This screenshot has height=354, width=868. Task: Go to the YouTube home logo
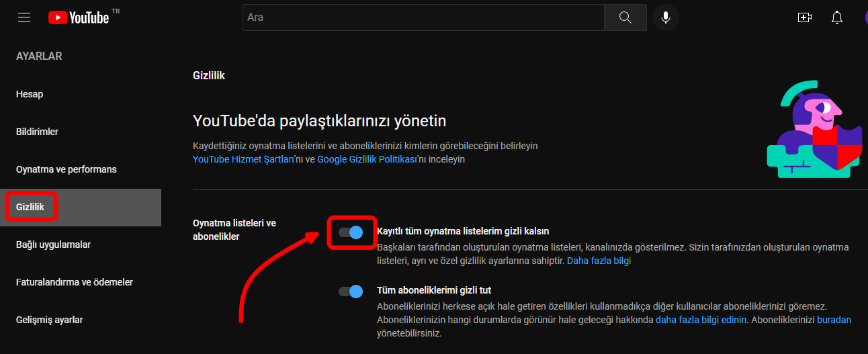pos(79,17)
